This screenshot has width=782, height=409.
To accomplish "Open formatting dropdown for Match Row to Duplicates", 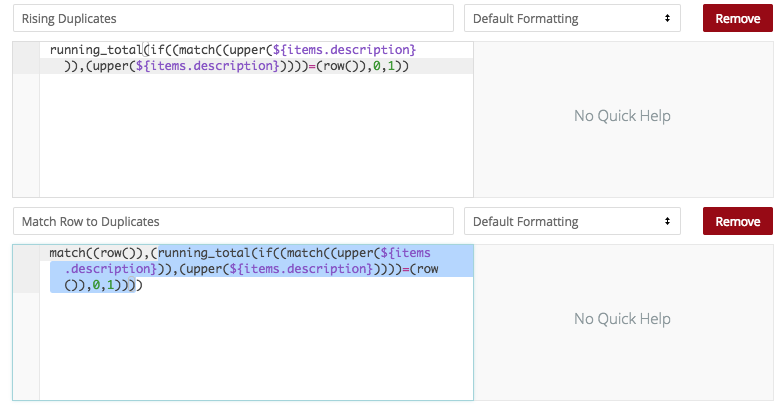I will tap(572, 221).
